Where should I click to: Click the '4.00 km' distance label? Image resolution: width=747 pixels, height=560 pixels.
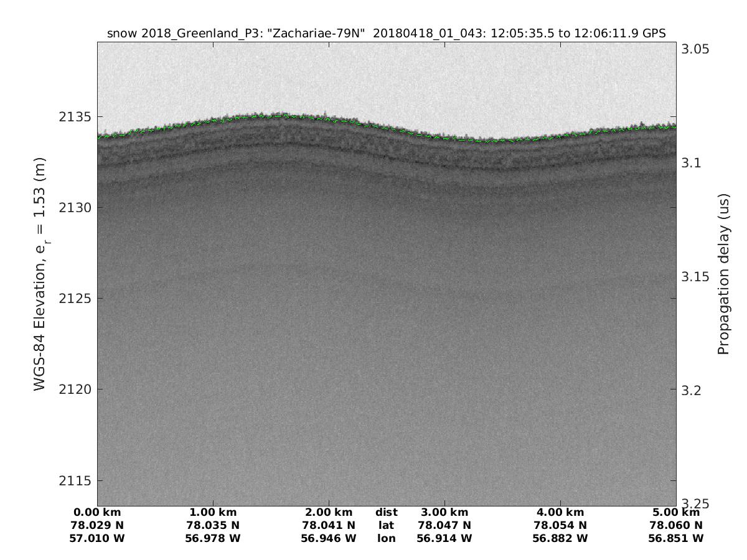pos(560,513)
